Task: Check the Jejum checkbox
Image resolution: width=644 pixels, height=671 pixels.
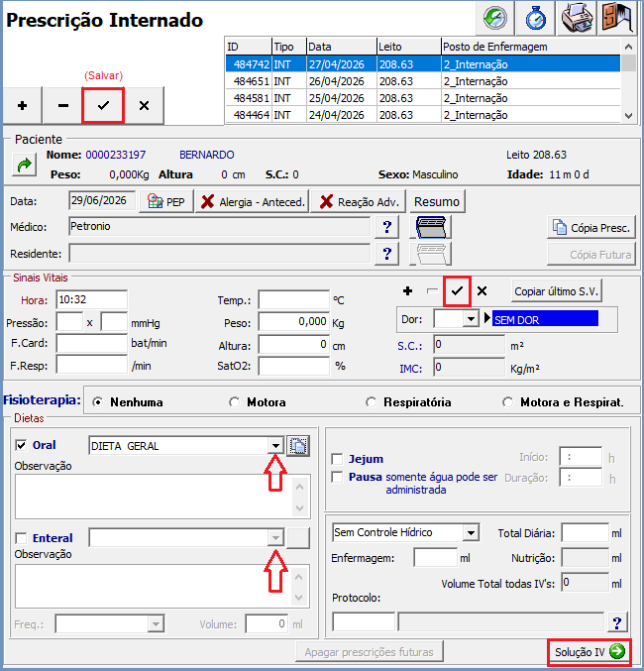Action: tap(337, 459)
